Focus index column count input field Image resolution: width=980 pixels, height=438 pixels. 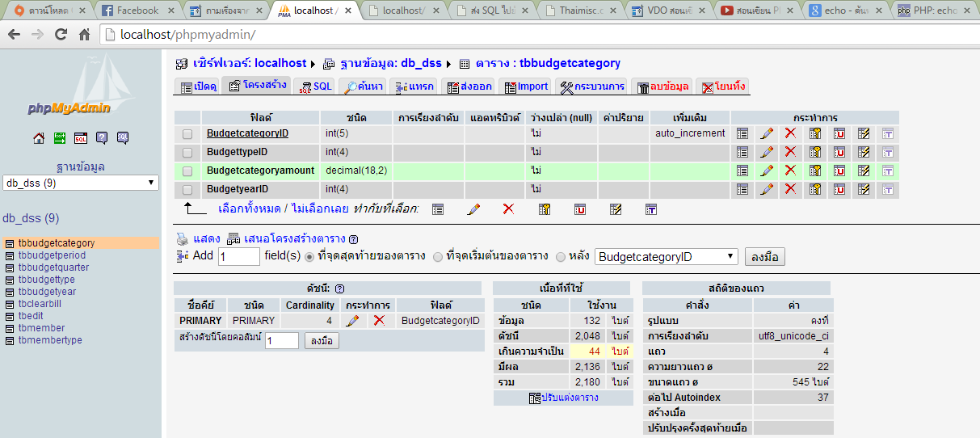coord(282,341)
